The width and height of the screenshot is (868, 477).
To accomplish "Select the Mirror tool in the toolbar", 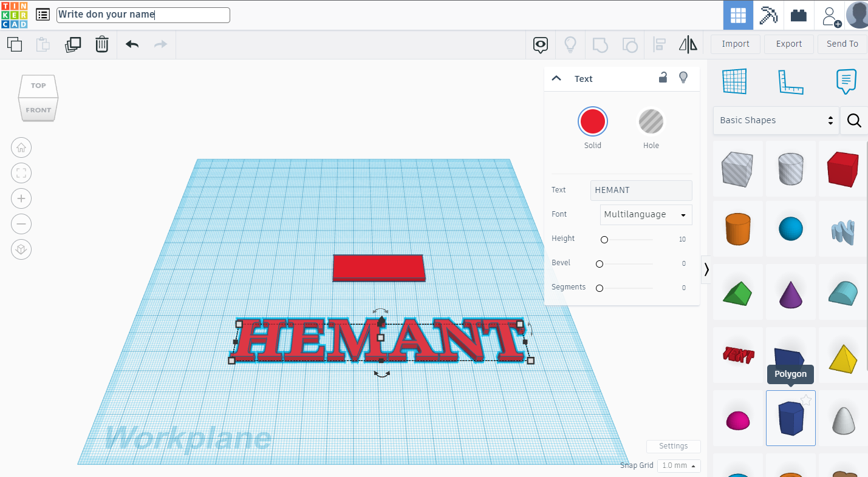I will point(688,44).
